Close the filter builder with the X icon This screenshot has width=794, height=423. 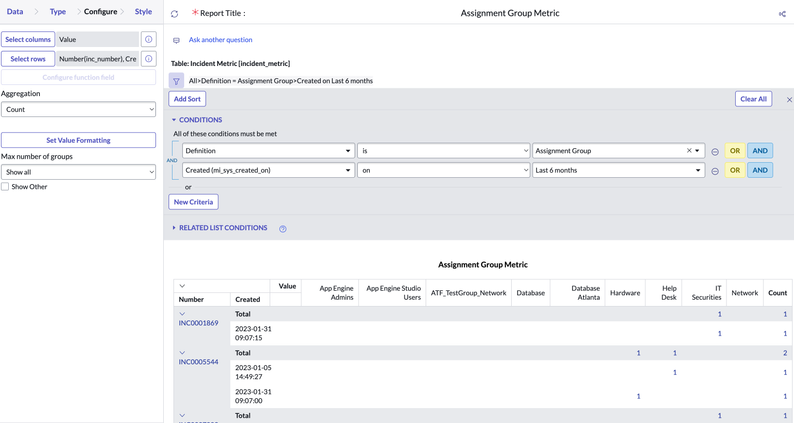pos(789,100)
